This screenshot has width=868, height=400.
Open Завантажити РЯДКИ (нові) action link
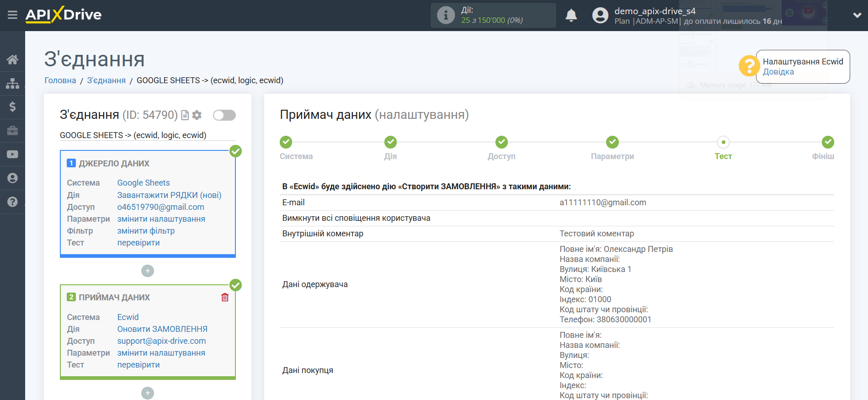169,195
